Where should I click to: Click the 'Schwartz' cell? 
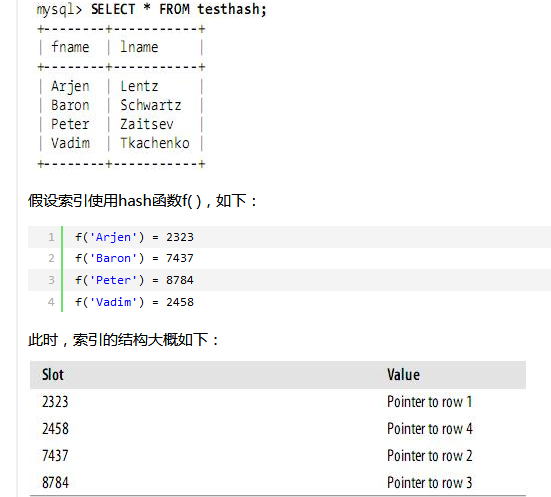click(x=151, y=105)
